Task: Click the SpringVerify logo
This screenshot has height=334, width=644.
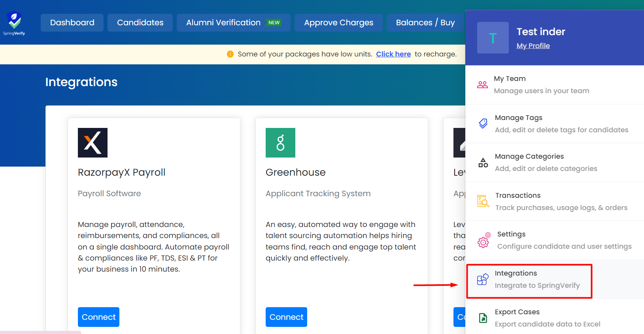Action: tap(14, 23)
